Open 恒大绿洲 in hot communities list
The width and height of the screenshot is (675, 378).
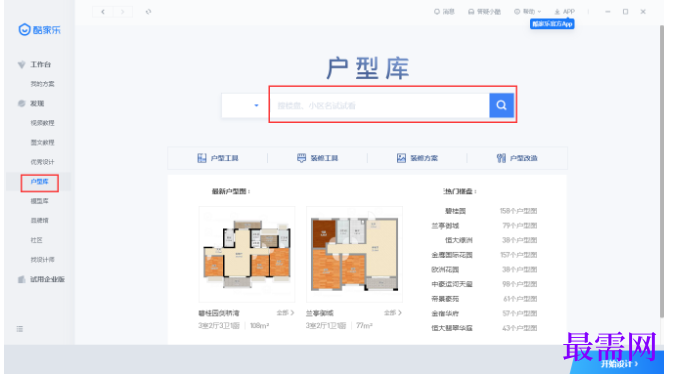(458, 240)
